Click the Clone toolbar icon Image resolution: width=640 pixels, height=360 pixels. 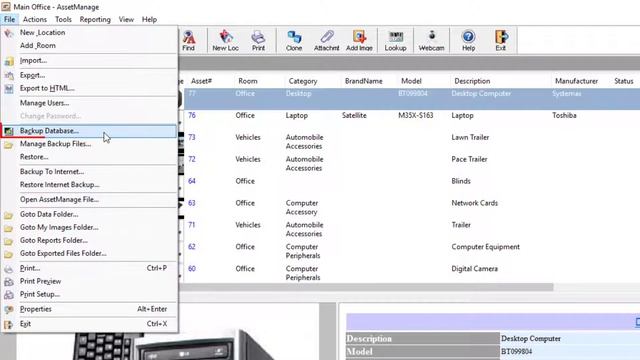(294, 40)
